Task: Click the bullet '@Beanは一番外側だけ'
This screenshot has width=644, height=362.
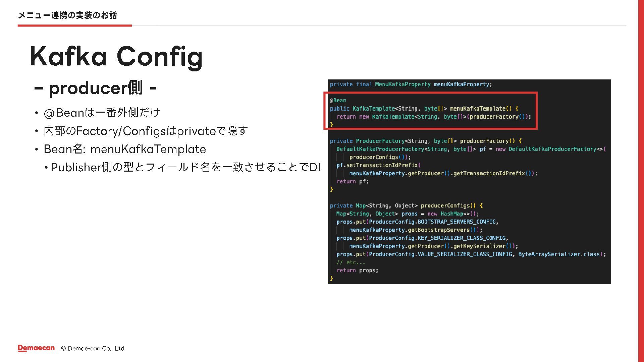Action: click(102, 113)
